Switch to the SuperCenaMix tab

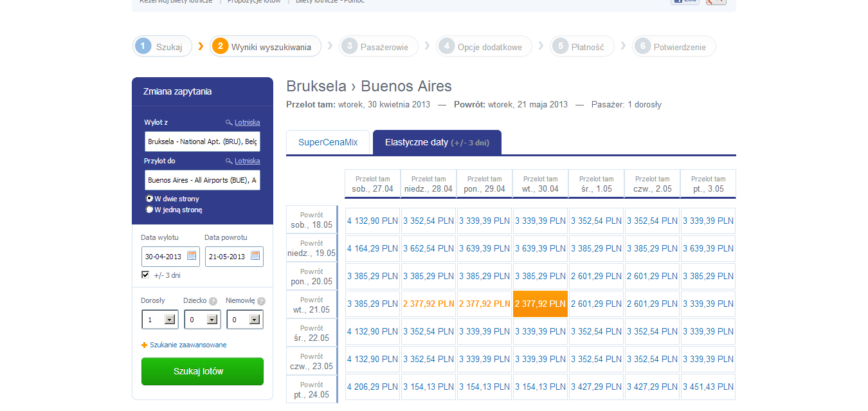(x=328, y=142)
